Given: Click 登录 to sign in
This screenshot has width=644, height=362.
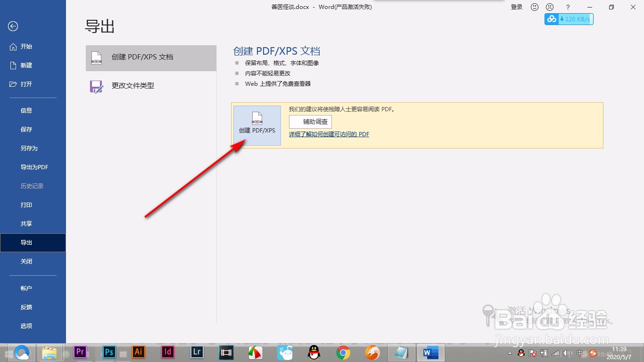Looking at the screenshot, I should [x=517, y=7].
